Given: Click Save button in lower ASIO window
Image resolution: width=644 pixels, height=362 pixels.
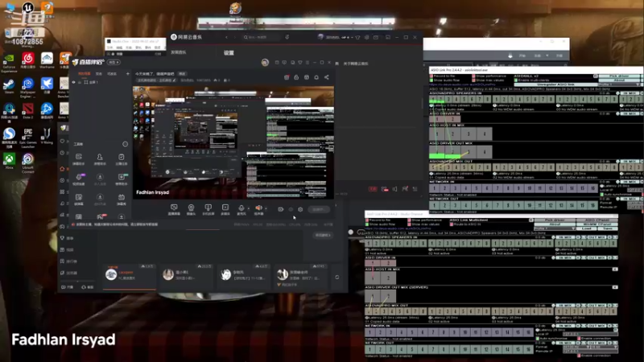Looking at the screenshot, I should (608, 228).
